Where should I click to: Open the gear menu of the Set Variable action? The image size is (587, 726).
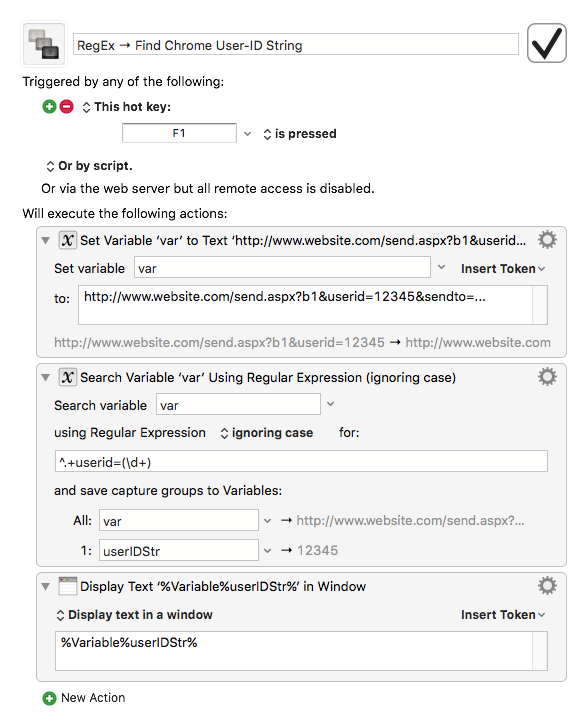(547, 240)
